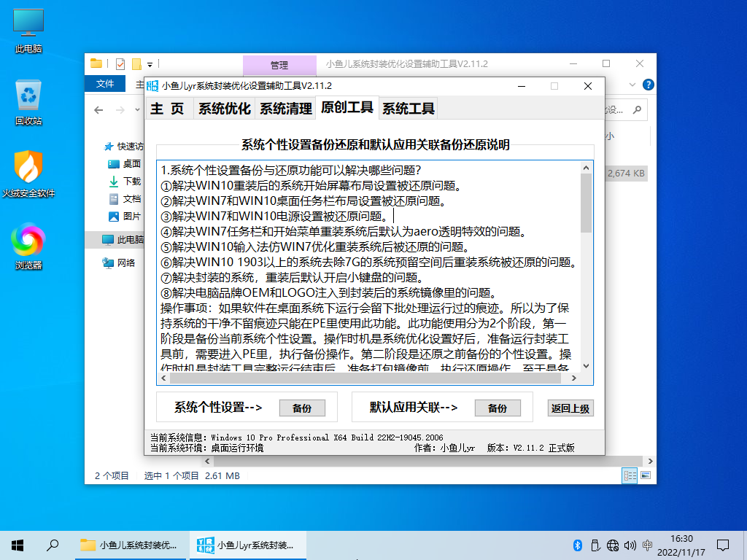Viewport: 747px width, 560px height.
Task: Click the volume speaker tray icon
Action: 630,545
